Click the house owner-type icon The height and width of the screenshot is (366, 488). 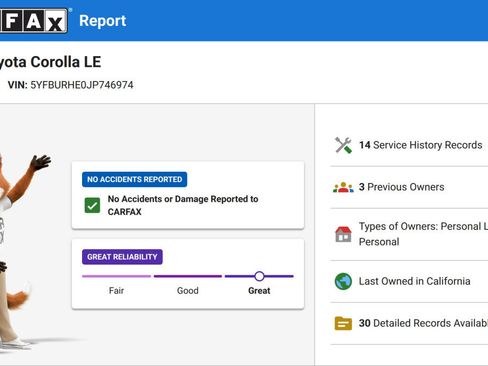pyautogui.click(x=343, y=234)
